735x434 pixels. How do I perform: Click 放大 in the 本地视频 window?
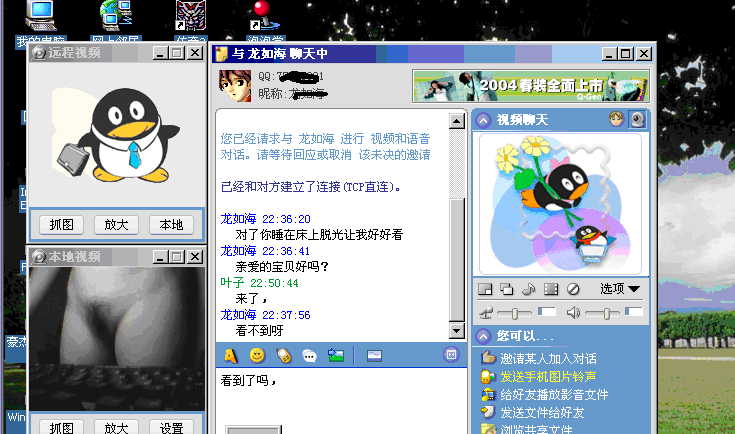[x=116, y=427]
